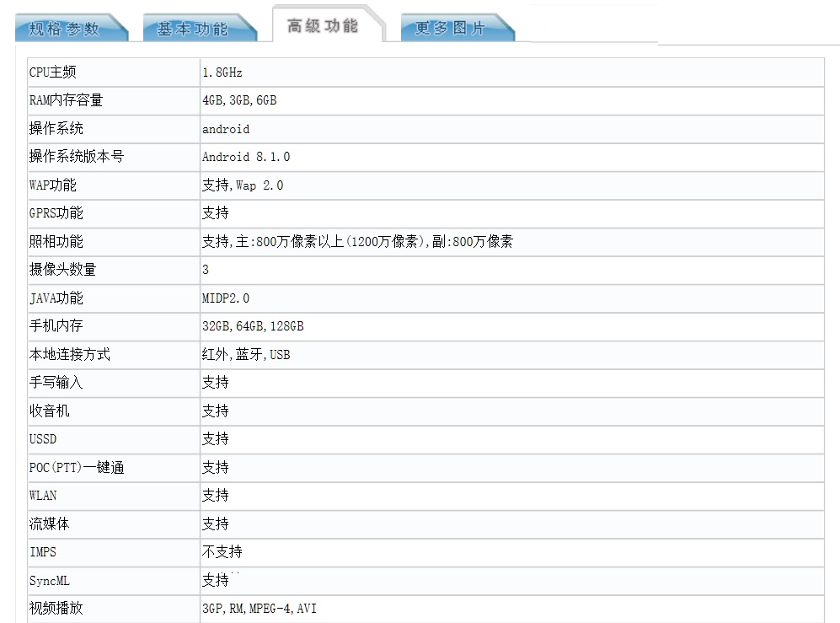This screenshot has height=623, width=840.
Task: Select the camera count value 3
Action: pos(206,270)
